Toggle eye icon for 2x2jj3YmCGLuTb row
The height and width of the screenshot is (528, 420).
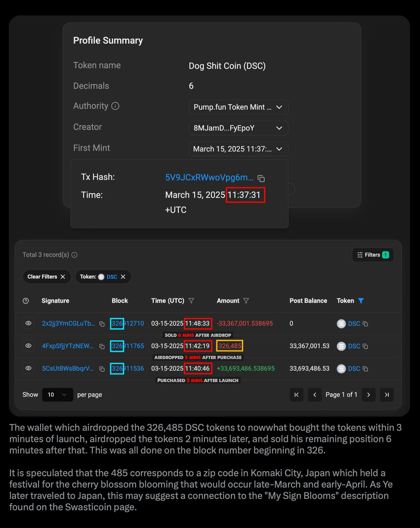click(28, 323)
